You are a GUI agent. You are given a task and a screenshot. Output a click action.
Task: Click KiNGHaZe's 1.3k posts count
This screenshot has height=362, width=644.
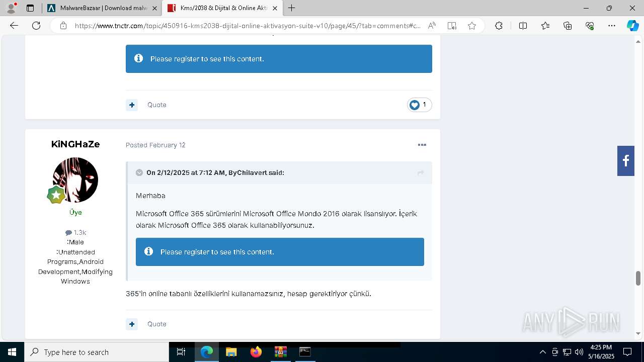point(75,232)
